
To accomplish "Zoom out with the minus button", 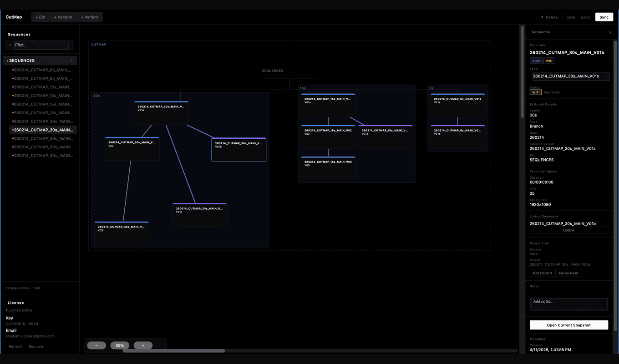I will pyautogui.click(x=96, y=345).
